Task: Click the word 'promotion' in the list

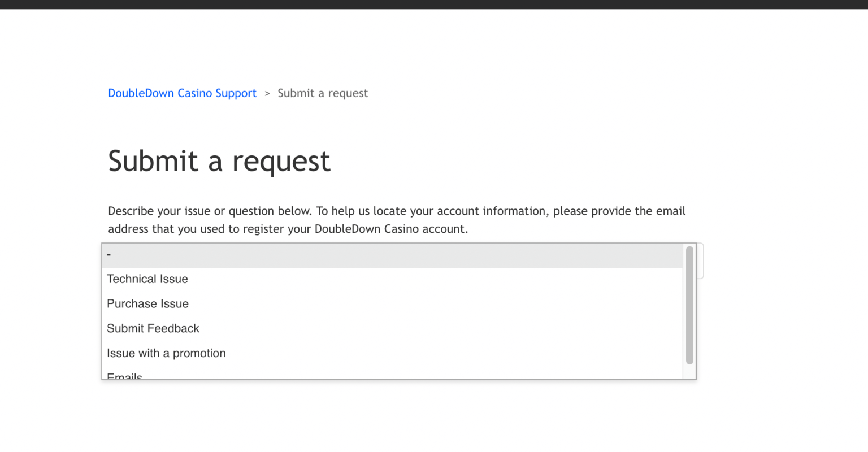Action: tap(199, 354)
